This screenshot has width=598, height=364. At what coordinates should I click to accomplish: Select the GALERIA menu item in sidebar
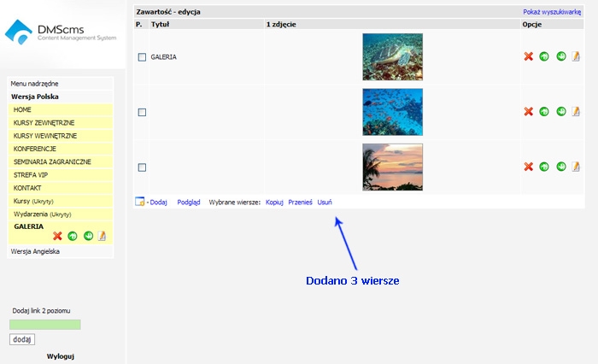(28, 226)
